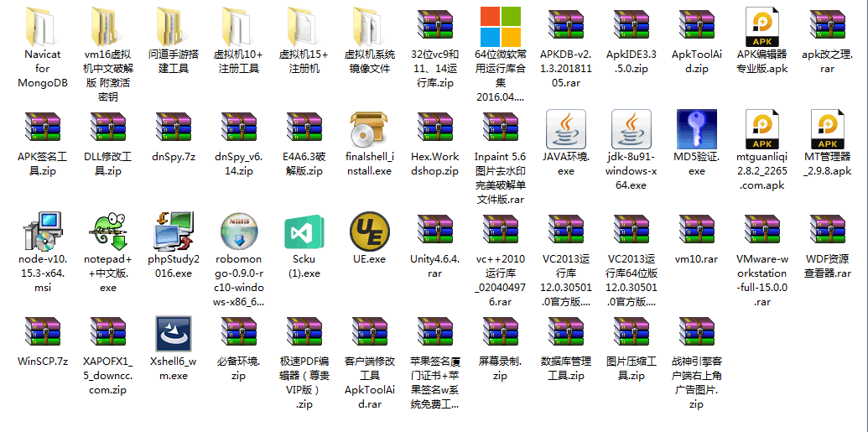This screenshot has height=432, width=868.
Task: Select the node-v10.15.3-x64.msi installer
Action: click(43, 232)
